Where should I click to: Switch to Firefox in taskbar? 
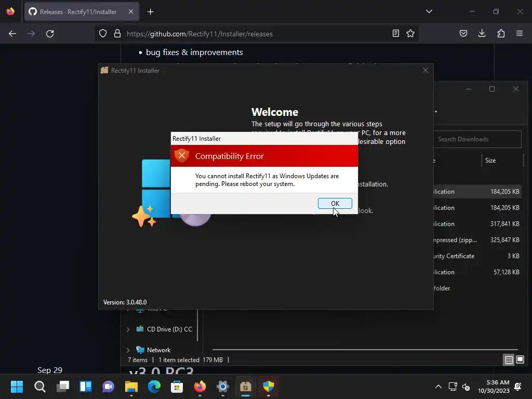point(200,387)
